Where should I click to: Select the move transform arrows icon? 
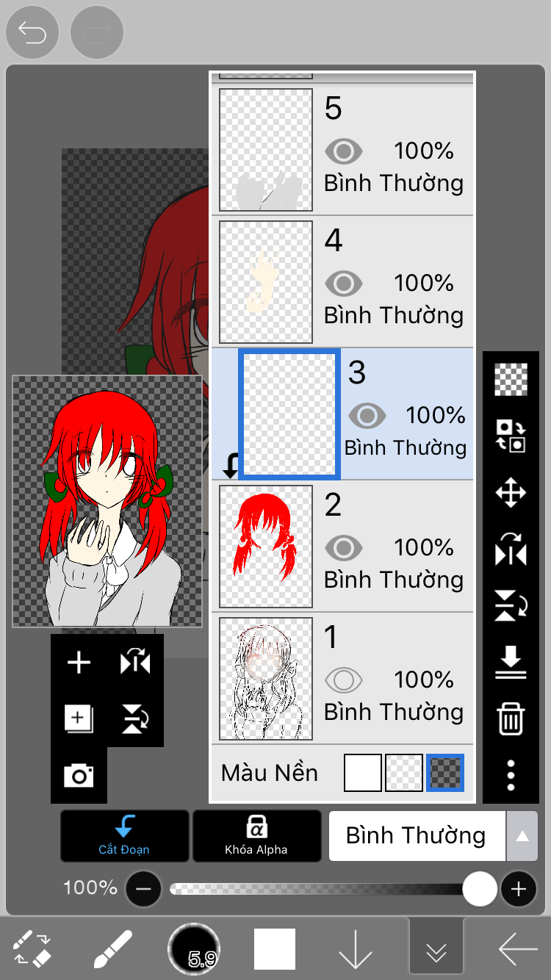click(x=511, y=493)
